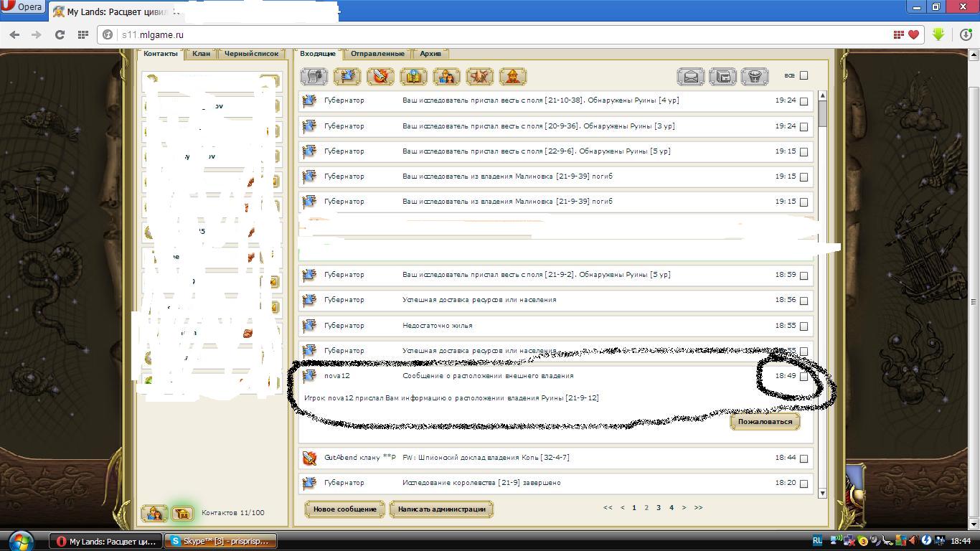Click the treasure chest icon under contacts
The width and height of the screenshot is (980, 551).
(182, 513)
